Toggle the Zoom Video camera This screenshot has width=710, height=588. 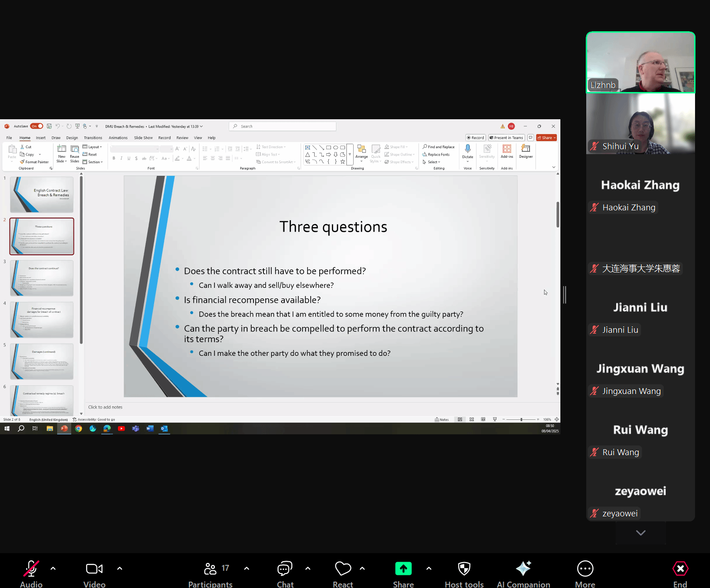click(x=94, y=569)
